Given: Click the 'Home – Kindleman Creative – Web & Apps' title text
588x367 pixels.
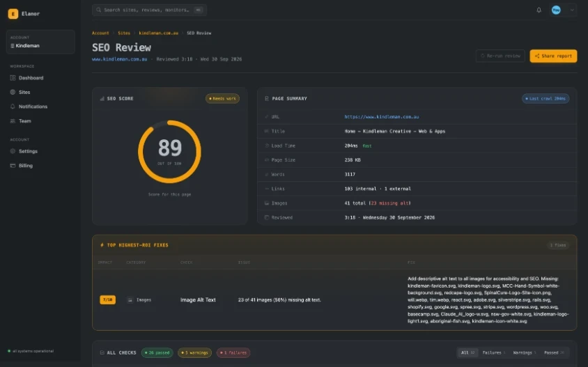Looking at the screenshot, I should (395, 131).
